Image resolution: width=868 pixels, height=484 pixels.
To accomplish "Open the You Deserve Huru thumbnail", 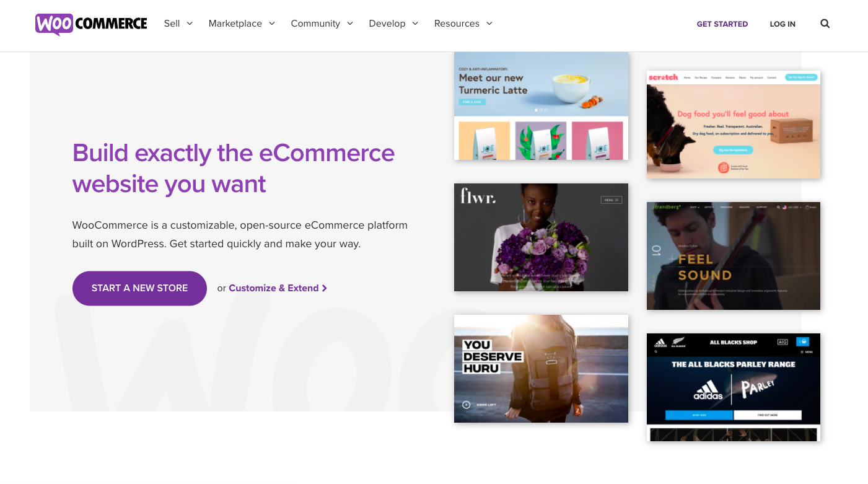I will pos(541,369).
